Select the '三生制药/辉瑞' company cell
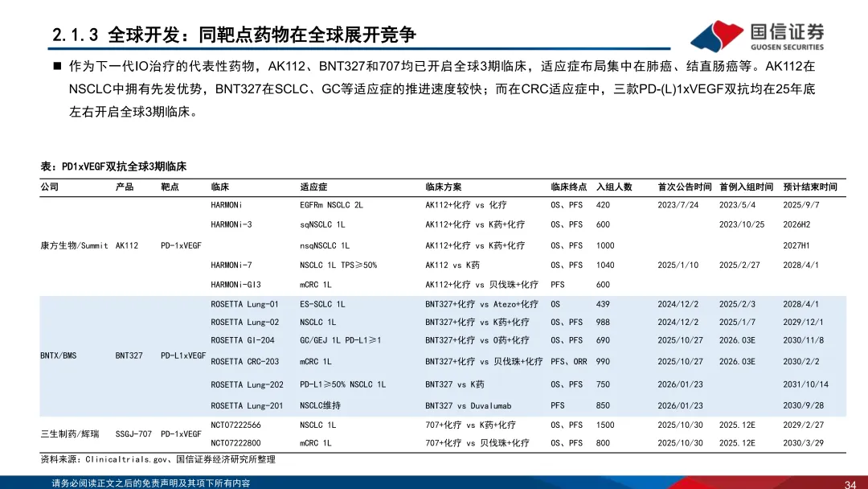The height and width of the screenshot is (489, 868). [x=70, y=434]
